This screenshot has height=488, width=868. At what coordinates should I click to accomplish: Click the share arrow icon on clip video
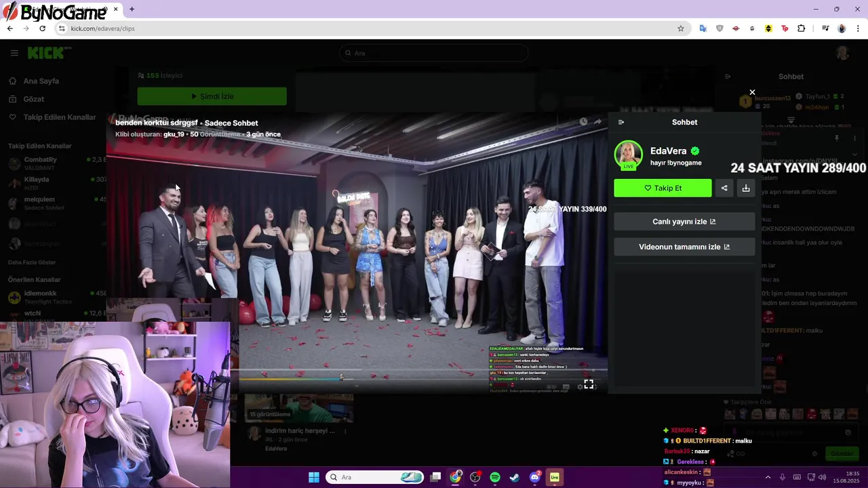click(597, 122)
